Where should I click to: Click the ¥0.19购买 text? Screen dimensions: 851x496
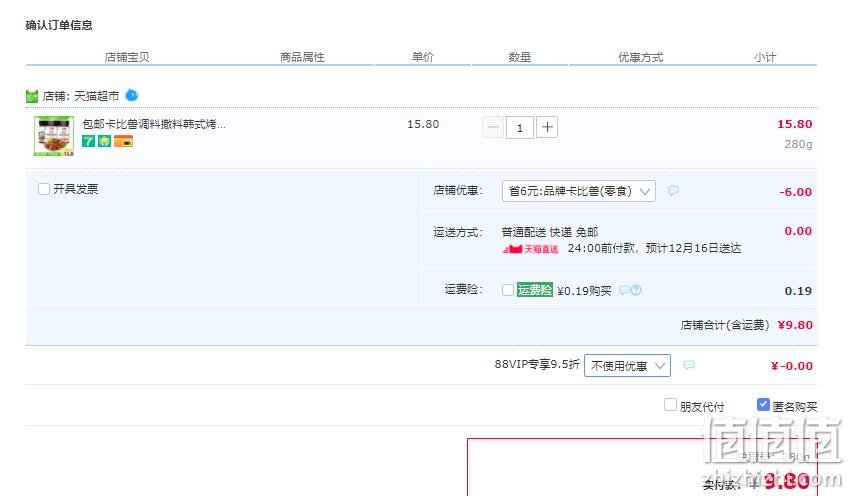(x=584, y=291)
